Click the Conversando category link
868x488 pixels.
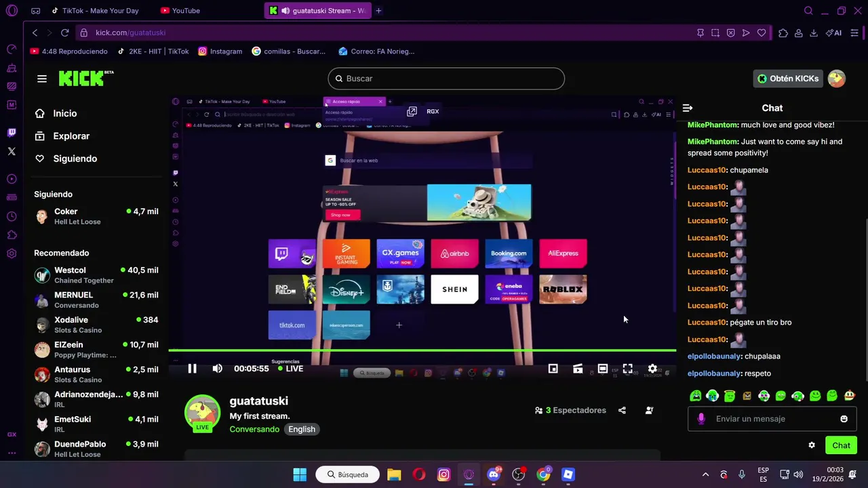pyautogui.click(x=254, y=429)
